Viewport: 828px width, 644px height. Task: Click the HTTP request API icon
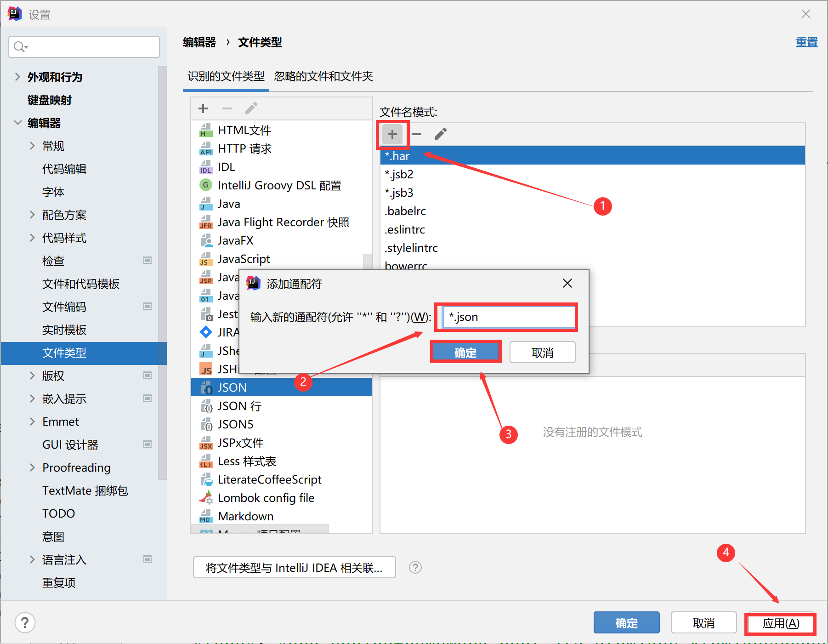[x=206, y=149]
